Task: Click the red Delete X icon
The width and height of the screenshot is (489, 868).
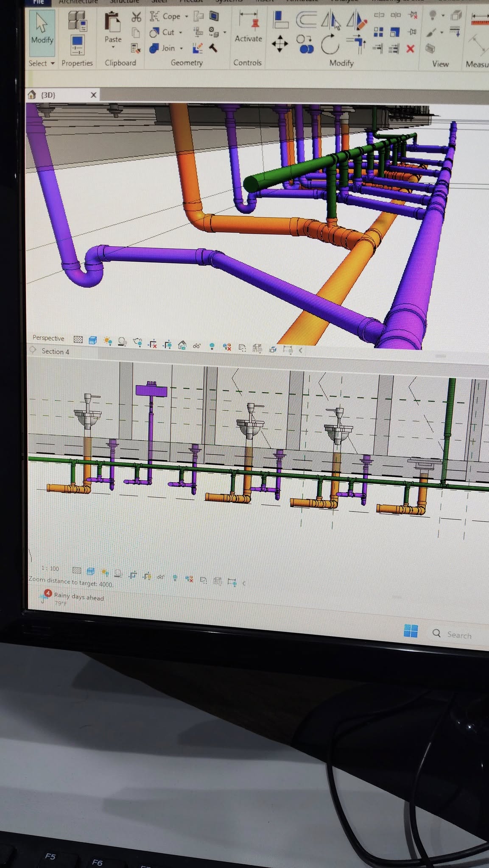Action: 410,49
